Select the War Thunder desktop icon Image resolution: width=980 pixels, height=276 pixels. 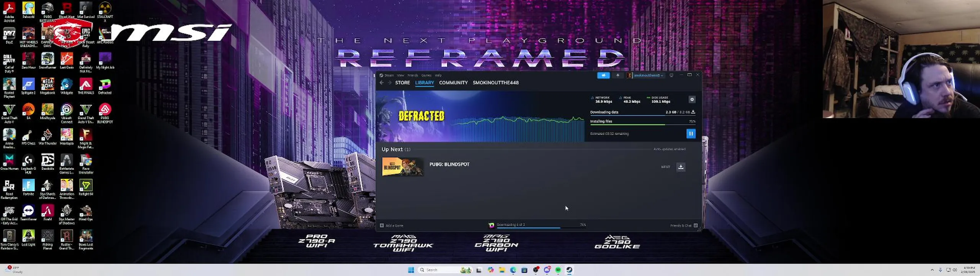47,137
